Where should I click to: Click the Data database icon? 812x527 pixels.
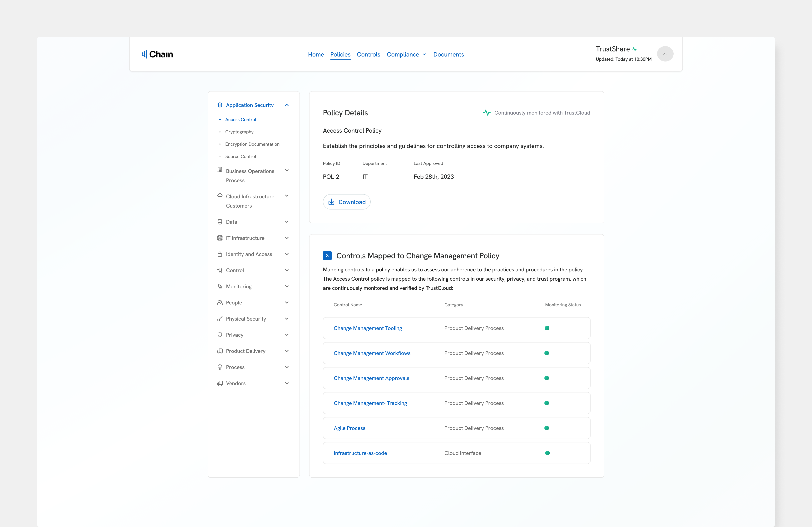(220, 222)
